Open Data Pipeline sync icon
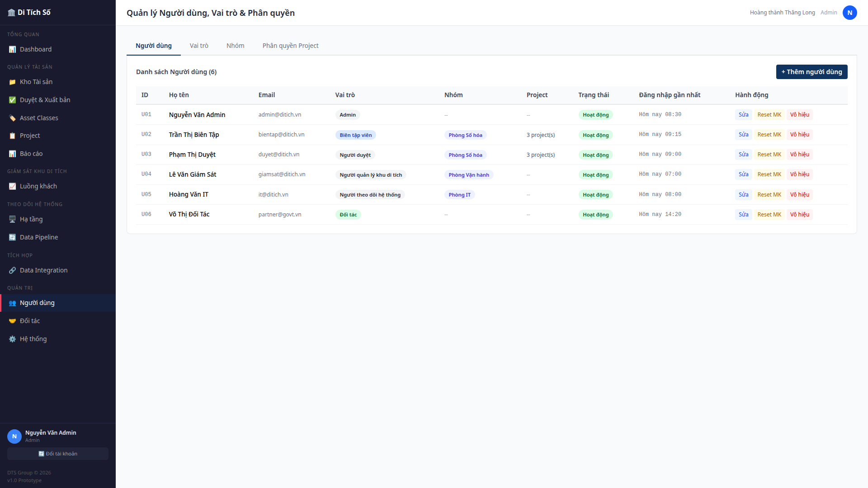 [12, 237]
